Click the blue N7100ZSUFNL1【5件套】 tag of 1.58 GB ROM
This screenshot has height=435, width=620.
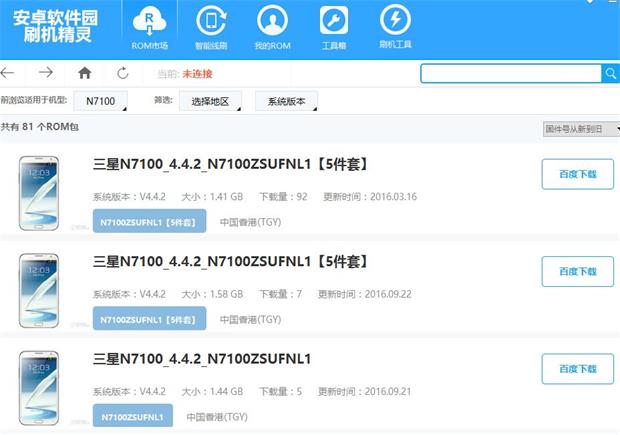point(149,318)
